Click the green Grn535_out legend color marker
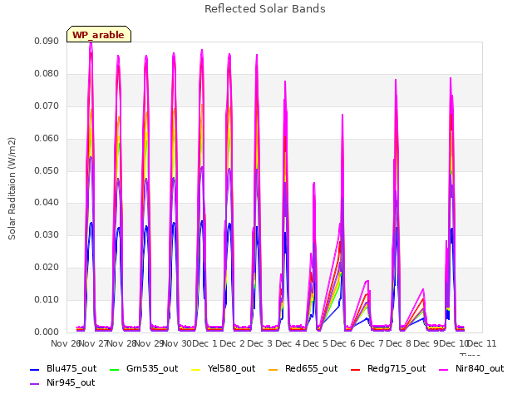 115,369
